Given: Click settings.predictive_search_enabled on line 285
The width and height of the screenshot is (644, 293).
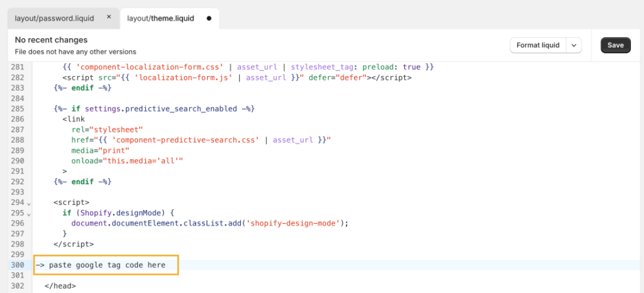Looking at the screenshot, I should (160, 109).
